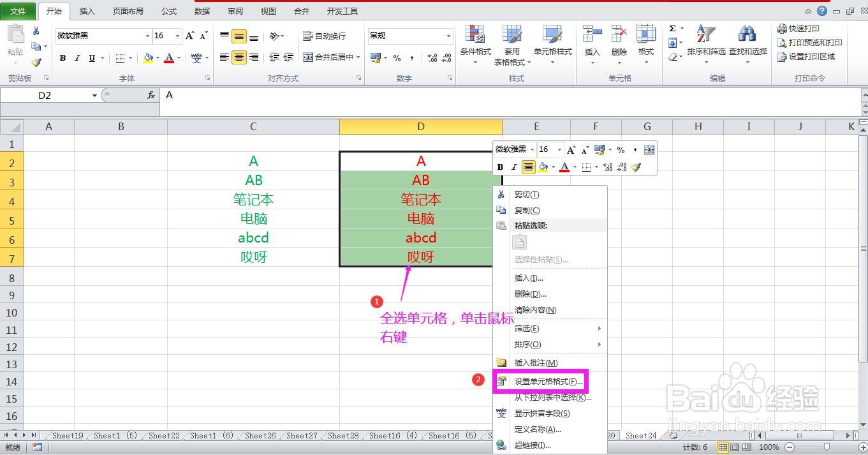Click the zoom slider handle in status bar
The height and width of the screenshot is (455, 868).
click(x=827, y=447)
